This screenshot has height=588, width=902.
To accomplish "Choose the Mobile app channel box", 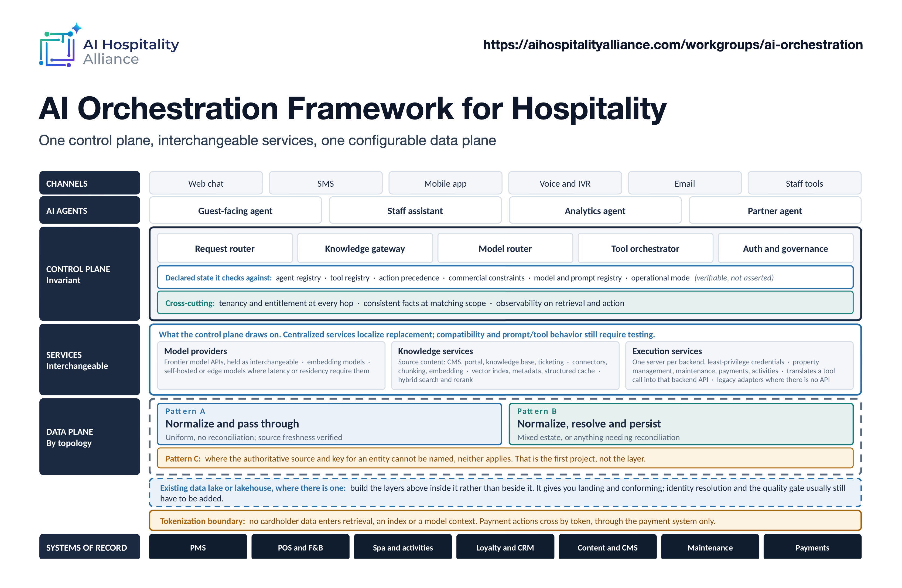I will tap(445, 183).
